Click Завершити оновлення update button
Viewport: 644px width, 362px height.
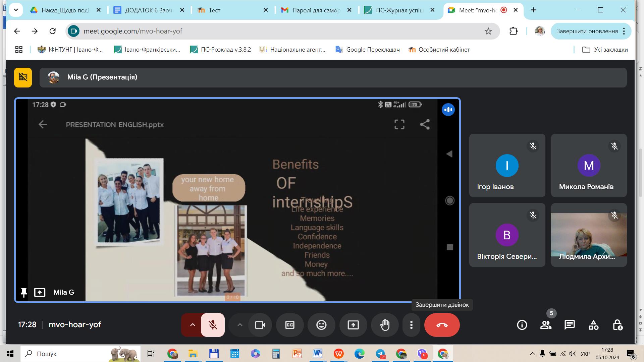[x=587, y=31]
